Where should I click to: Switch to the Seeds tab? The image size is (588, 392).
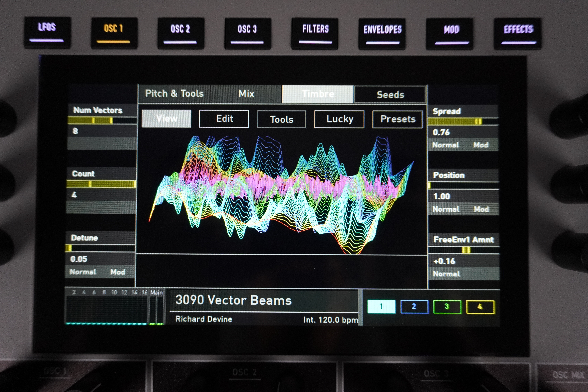point(390,94)
